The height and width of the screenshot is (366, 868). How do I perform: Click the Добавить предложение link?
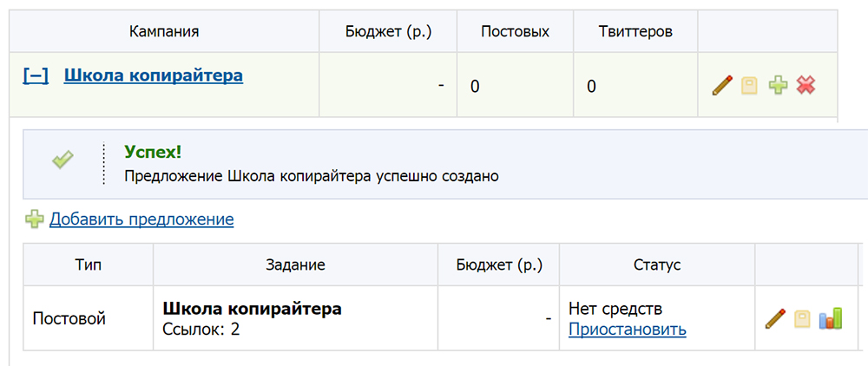pyautogui.click(x=141, y=219)
